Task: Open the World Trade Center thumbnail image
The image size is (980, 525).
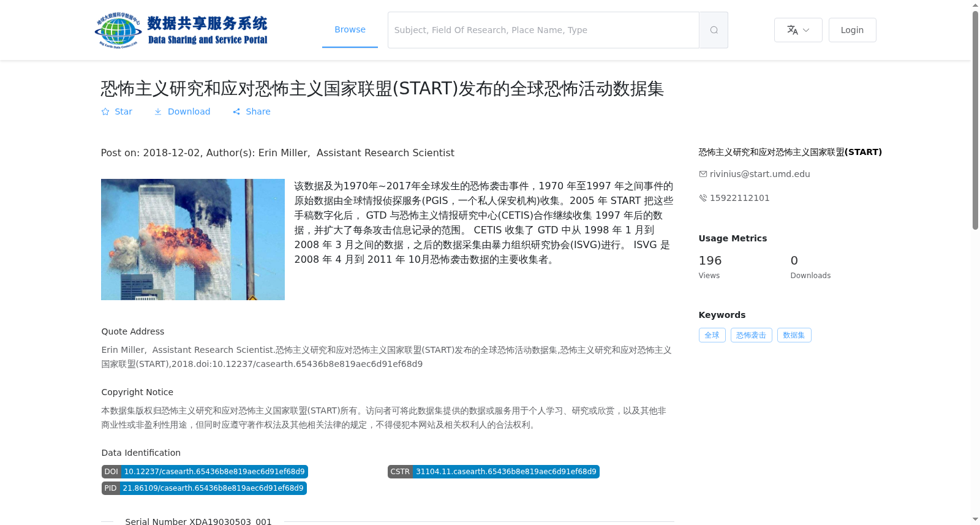Action: pos(193,240)
